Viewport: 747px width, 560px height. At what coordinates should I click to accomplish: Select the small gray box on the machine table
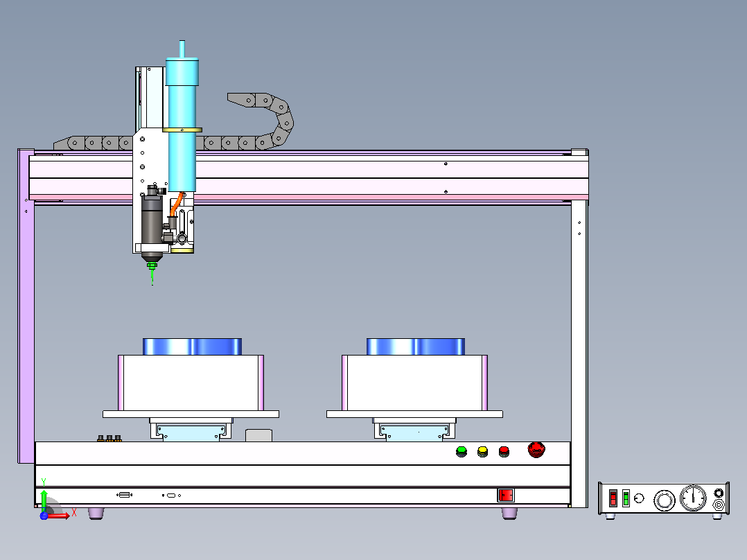(x=258, y=435)
